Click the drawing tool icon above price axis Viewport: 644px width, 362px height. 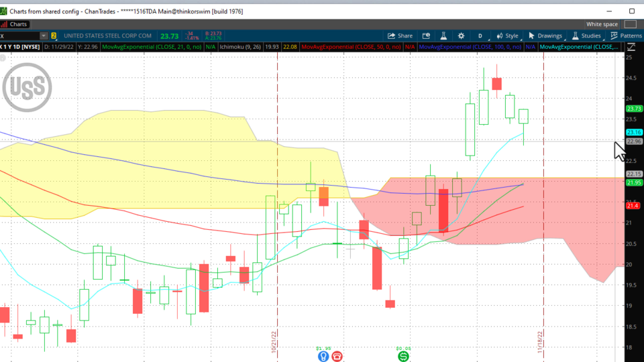coord(631,47)
